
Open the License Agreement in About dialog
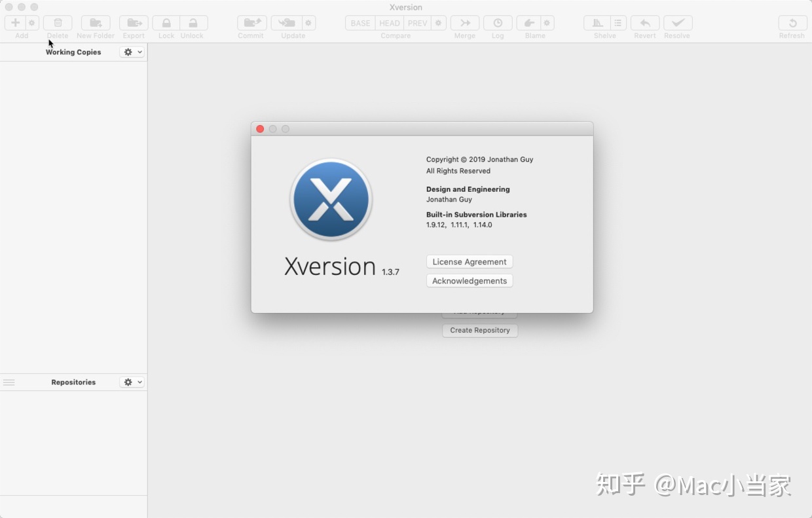pos(470,262)
